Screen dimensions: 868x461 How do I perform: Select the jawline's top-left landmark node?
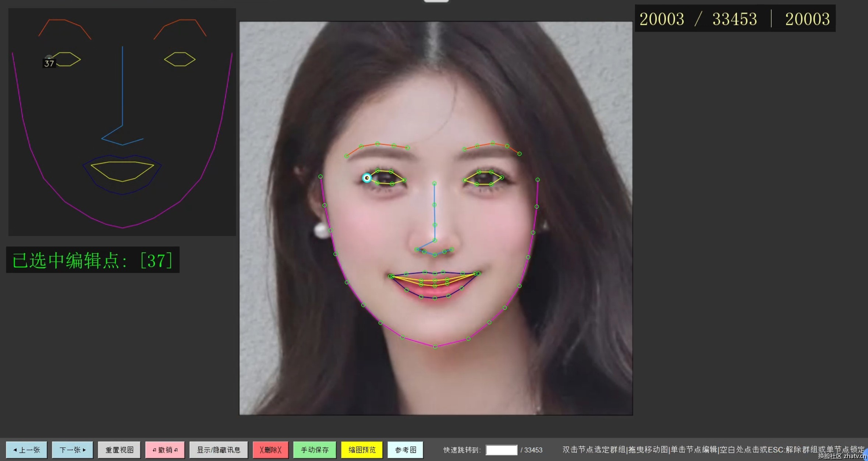click(320, 177)
